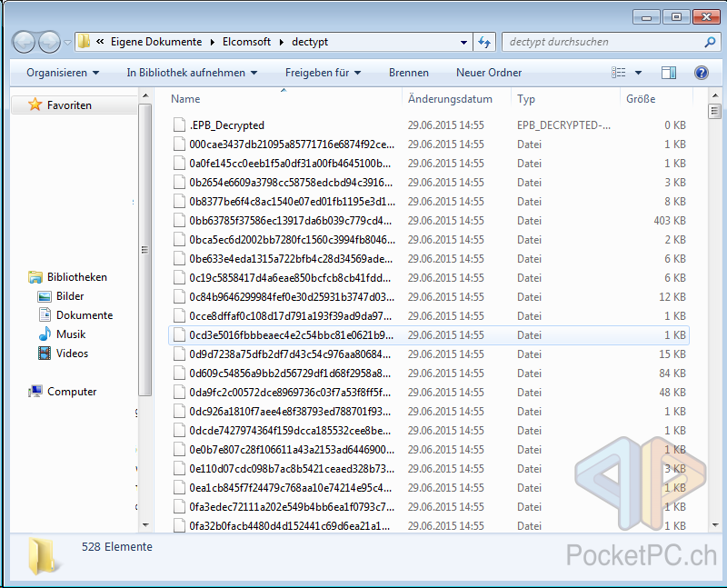The width and height of the screenshot is (727, 588).
Task: Select Computer in navigation pane
Action: 72,392
